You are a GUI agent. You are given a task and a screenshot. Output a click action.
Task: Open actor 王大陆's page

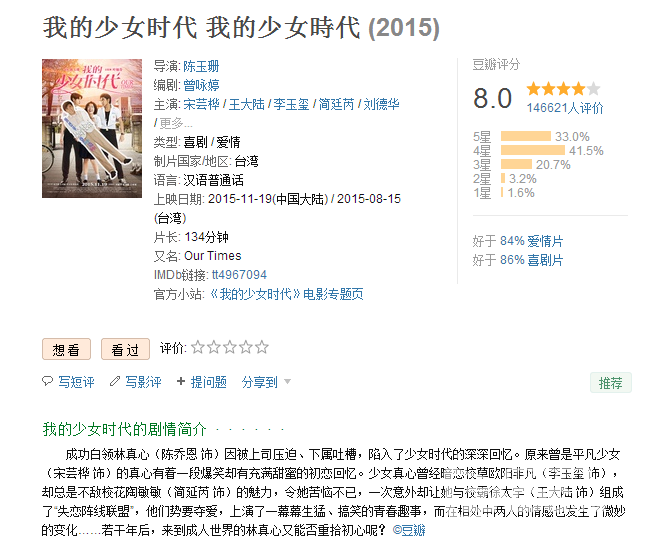click(250, 104)
